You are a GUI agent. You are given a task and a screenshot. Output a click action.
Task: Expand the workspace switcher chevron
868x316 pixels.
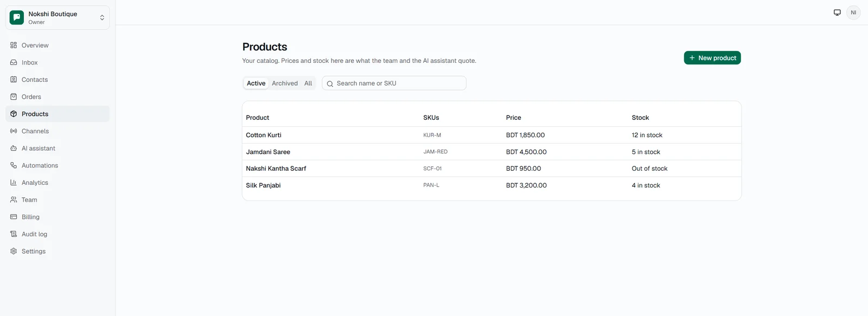pyautogui.click(x=102, y=17)
